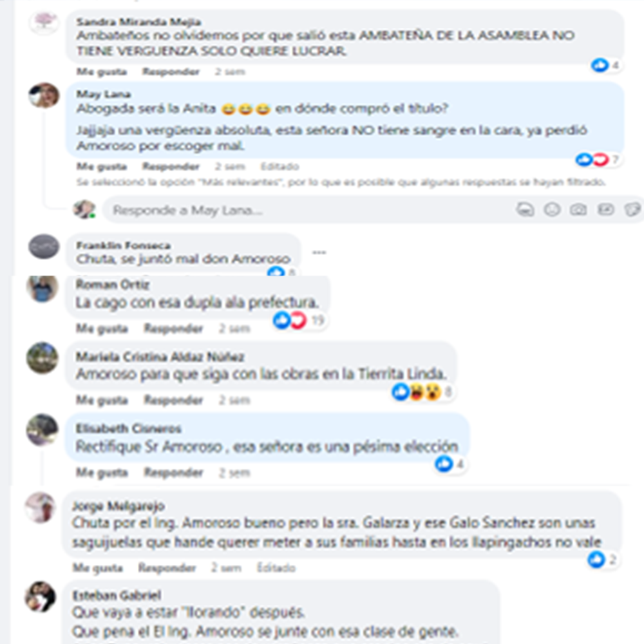
Task: Open Jorge Melgarejo's profile name link
Action: coord(118,506)
